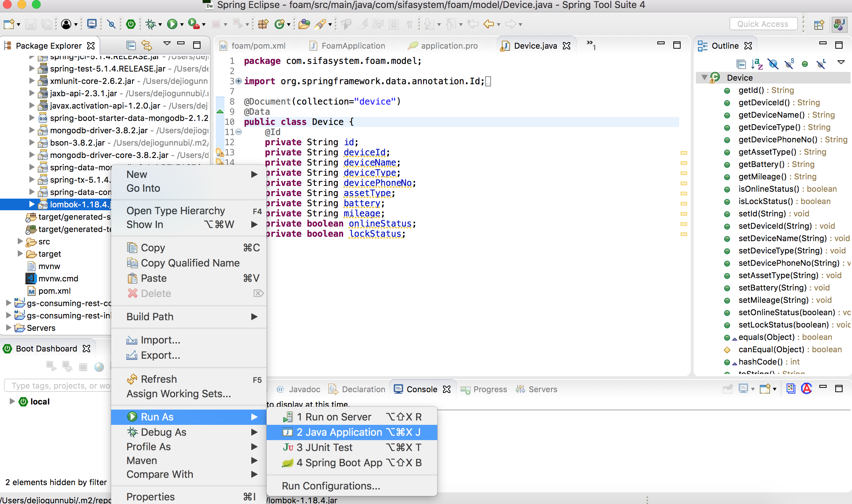Click the Pin Console icon

(727, 389)
